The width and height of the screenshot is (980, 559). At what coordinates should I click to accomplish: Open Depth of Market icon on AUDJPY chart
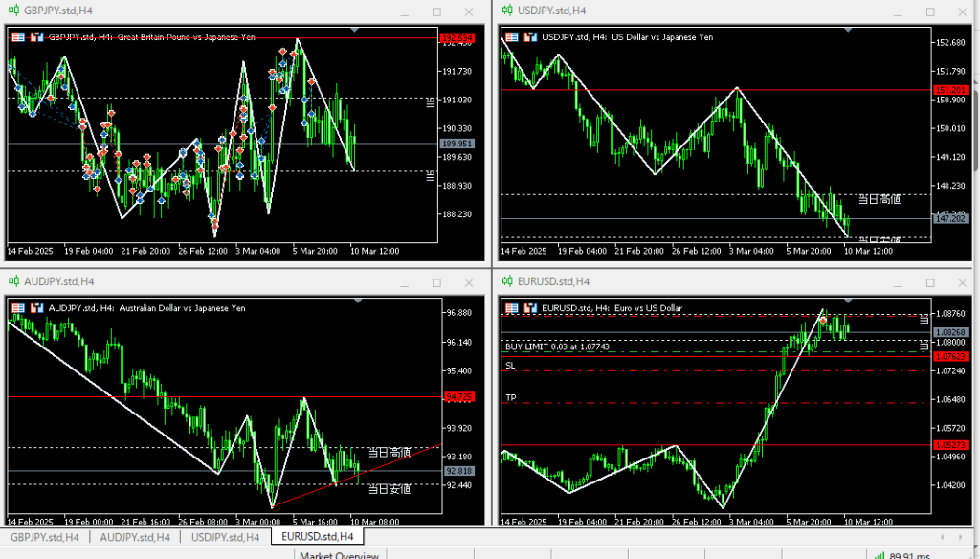(x=36, y=308)
